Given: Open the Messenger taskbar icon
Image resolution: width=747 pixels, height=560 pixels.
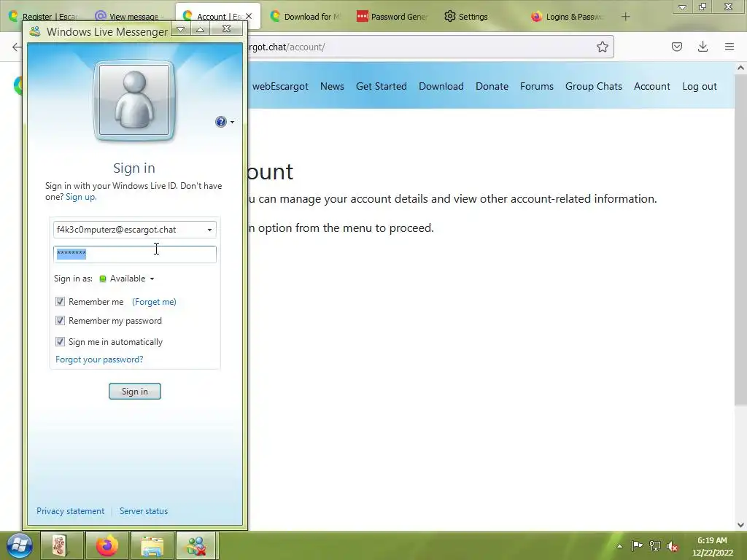Looking at the screenshot, I should click(197, 545).
